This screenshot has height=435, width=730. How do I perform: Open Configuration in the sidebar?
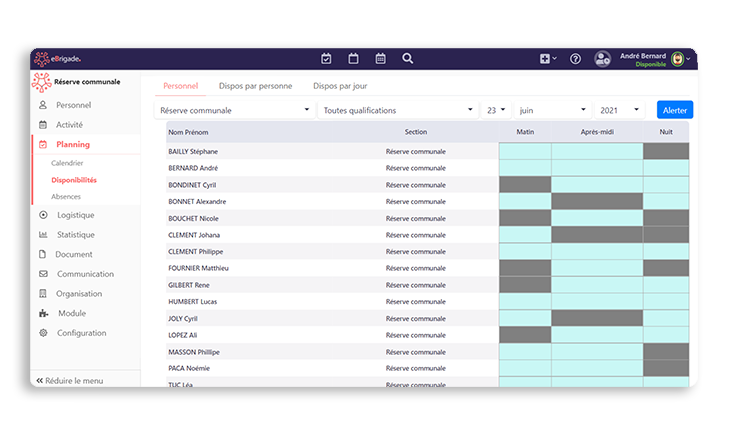(81, 333)
